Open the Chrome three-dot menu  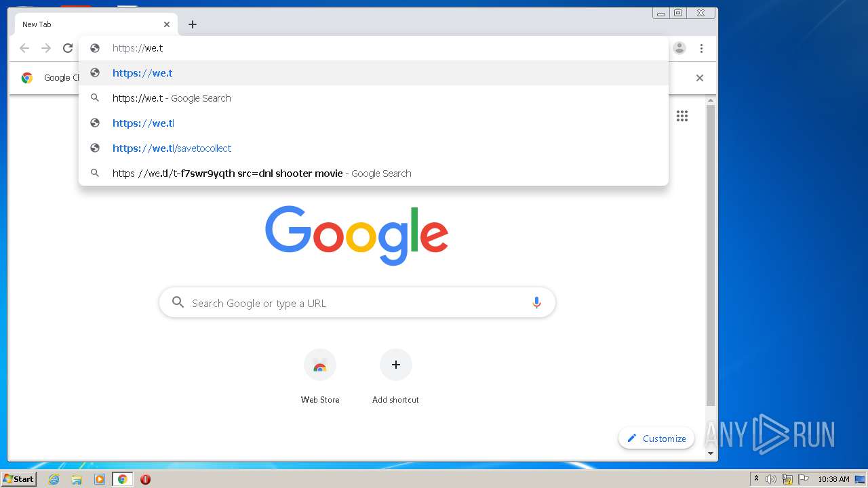pyautogui.click(x=701, y=48)
